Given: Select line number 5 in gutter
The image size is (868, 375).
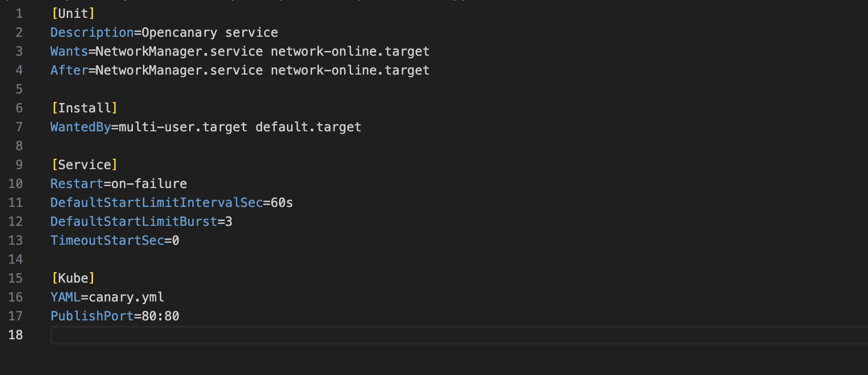Looking at the screenshot, I should (x=19, y=89).
